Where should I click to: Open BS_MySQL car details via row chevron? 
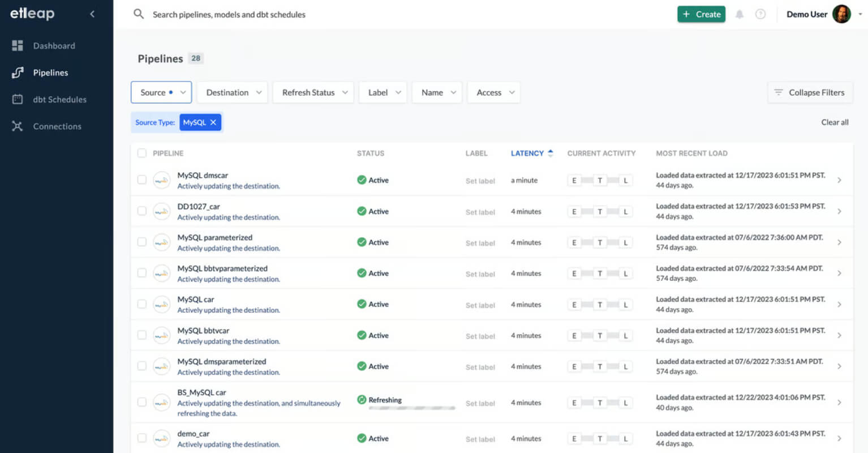tap(839, 403)
